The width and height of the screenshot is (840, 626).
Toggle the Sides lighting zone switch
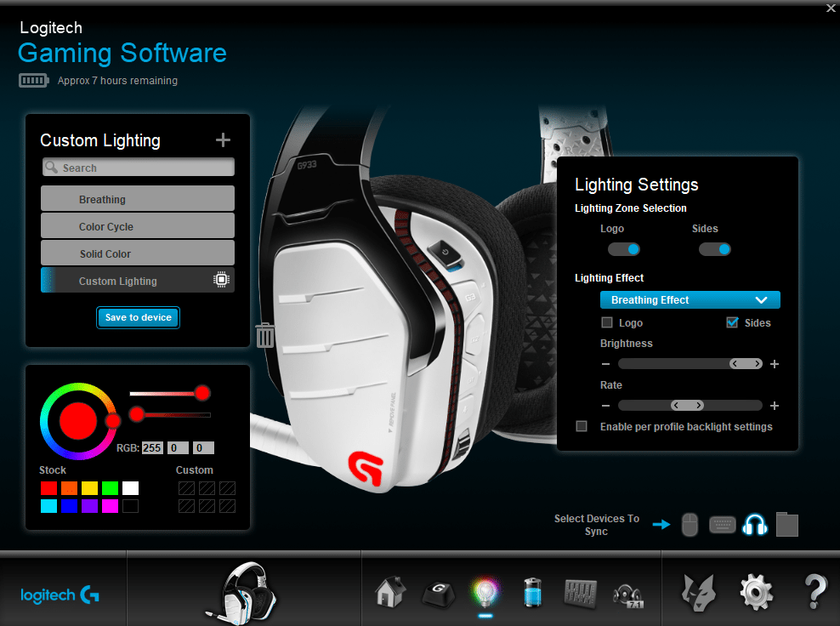pos(715,249)
